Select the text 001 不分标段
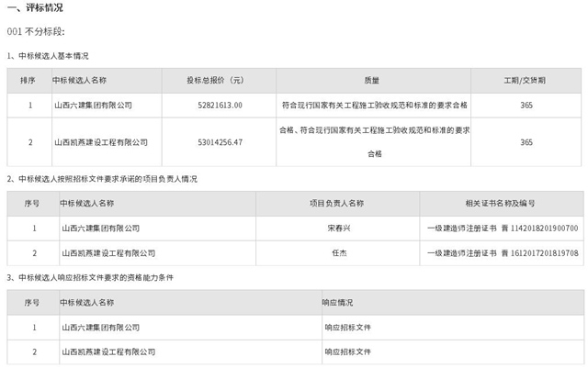 click(x=35, y=32)
